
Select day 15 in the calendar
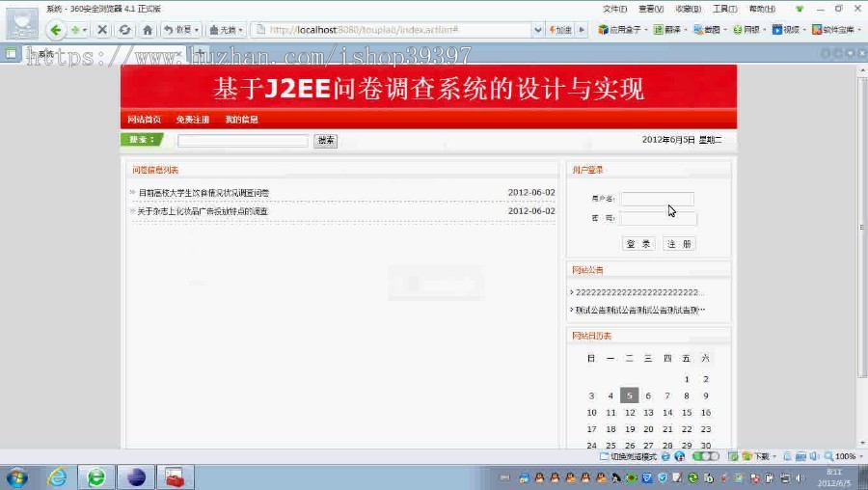coord(687,413)
